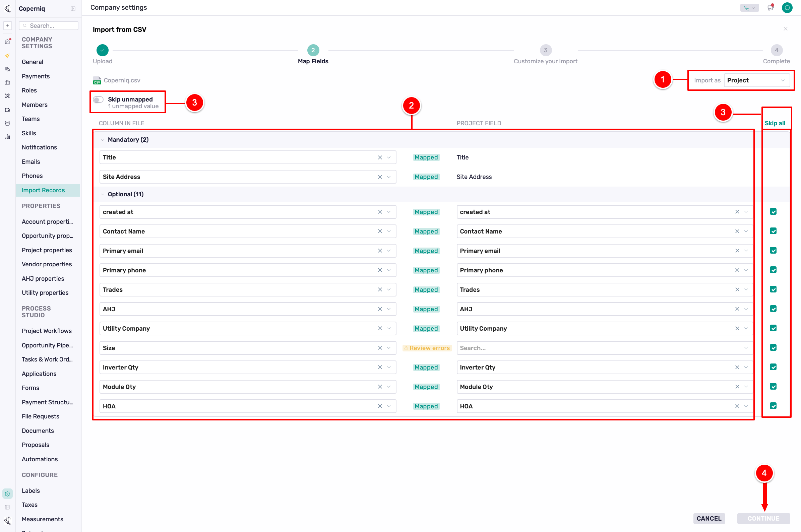Uncheck the created at row checkbox
801x532 pixels.
pyautogui.click(x=773, y=212)
